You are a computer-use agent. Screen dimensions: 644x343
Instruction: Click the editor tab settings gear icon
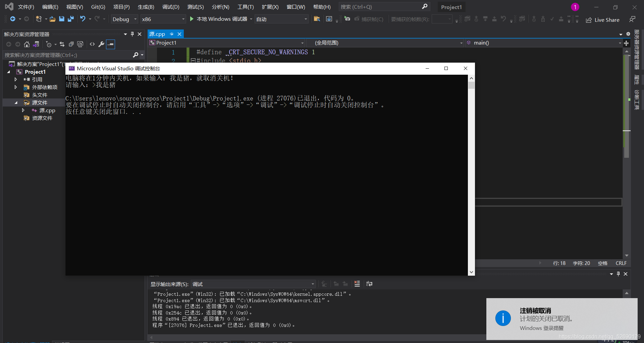(x=628, y=34)
